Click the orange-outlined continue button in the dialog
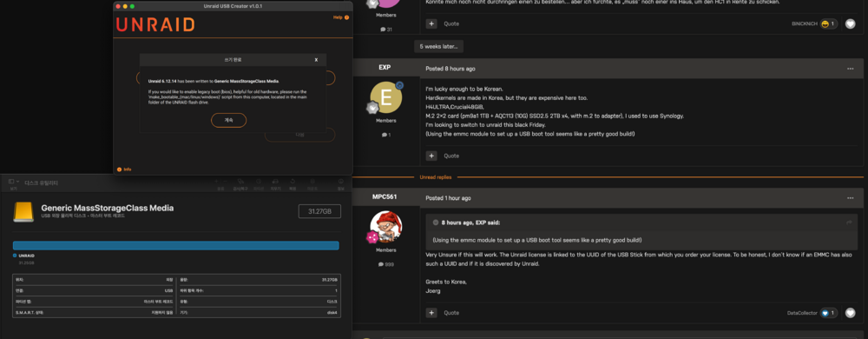The width and height of the screenshot is (868, 339). (228, 120)
